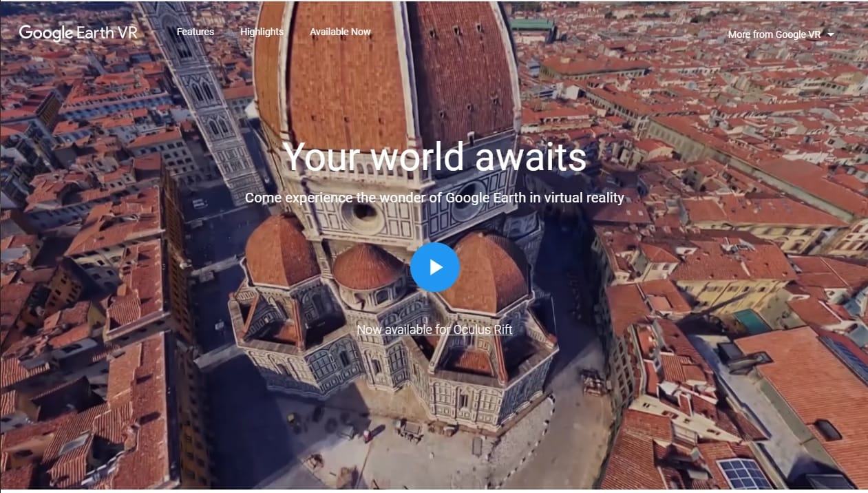Click the "Your world awaits" hero heading
Image resolution: width=868 pixels, height=493 pixels.
(435, 158)
